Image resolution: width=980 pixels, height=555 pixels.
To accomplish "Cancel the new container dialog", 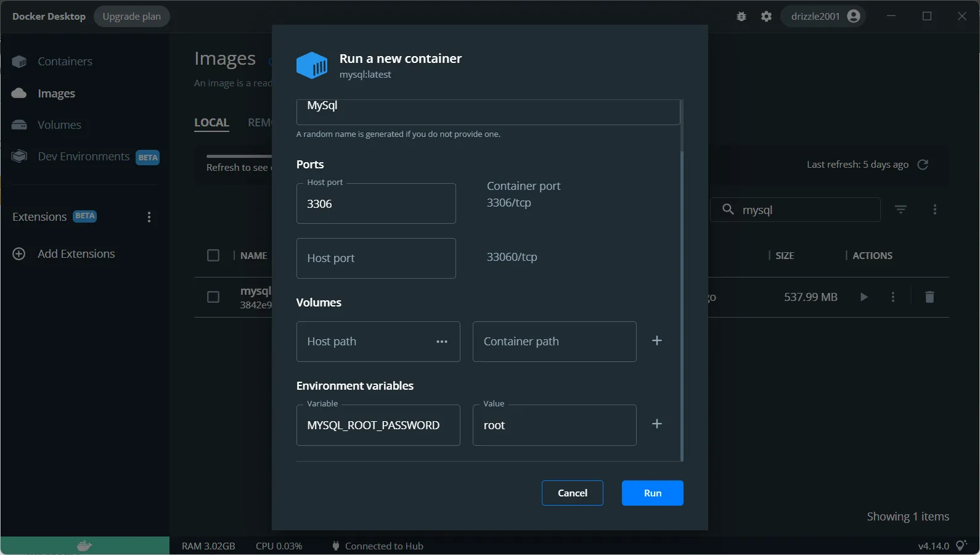I will coord(572,493).
